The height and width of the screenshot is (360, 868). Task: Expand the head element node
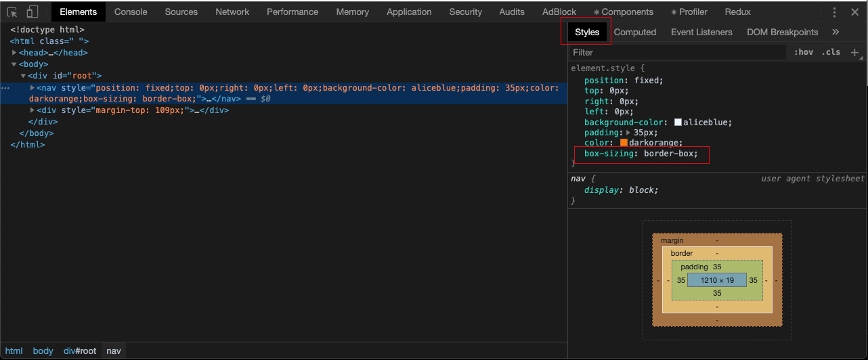tap(14, 53)
